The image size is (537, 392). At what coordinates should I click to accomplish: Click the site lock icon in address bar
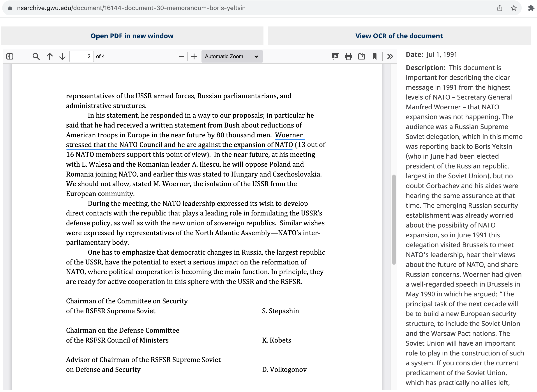point(10,8)
